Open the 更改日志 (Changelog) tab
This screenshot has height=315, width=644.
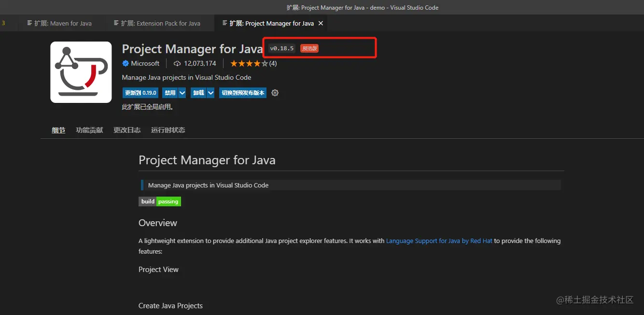coord(127,130)
